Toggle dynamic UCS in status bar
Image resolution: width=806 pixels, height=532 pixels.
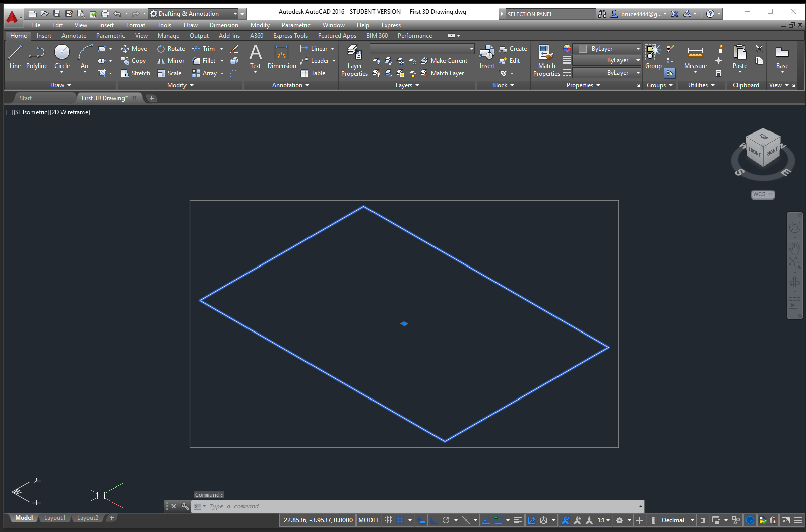531,520
